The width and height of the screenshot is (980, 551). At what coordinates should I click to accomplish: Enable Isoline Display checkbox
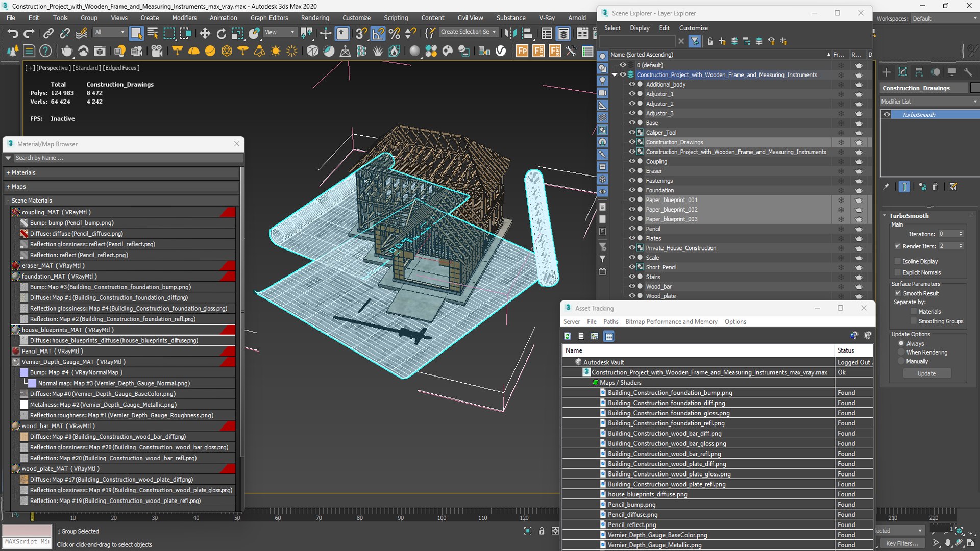pos(898,261)
